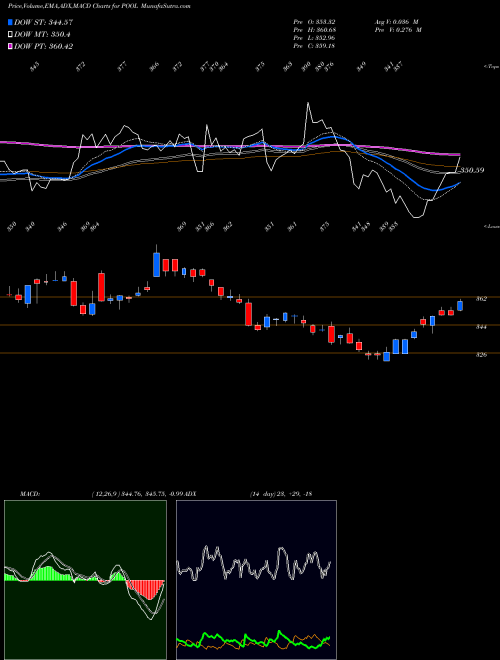The height and width of the screenshot is (660, 500).
Task: Select the DOW PT: 360.42 label
Action: [x=43, y=46]
